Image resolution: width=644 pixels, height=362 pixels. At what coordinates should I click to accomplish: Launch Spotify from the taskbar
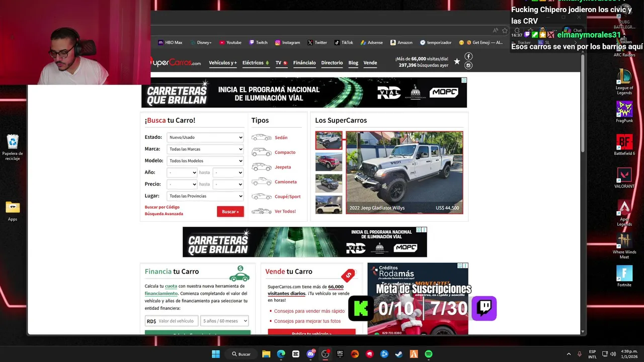point(429,354)
